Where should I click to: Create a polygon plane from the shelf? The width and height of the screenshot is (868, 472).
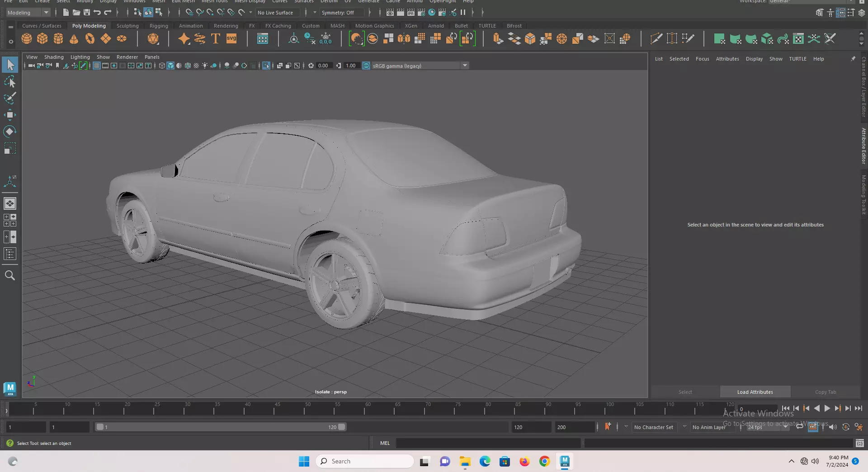pos(106,39)
